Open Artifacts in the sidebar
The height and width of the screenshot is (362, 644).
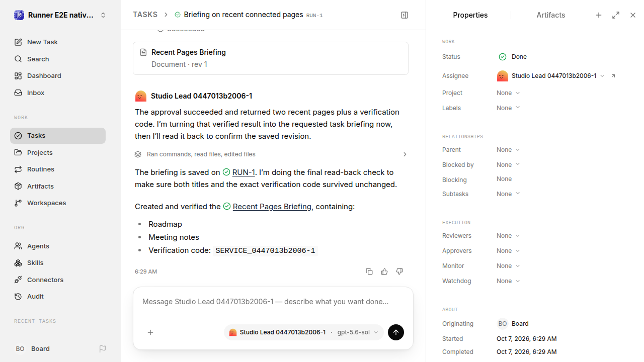(x=58, y=187)
